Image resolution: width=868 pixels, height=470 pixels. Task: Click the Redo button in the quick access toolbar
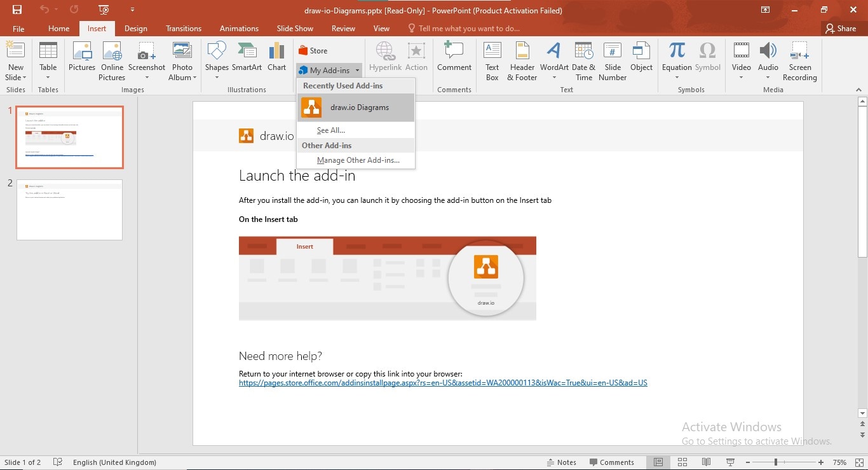pos(74,10)
